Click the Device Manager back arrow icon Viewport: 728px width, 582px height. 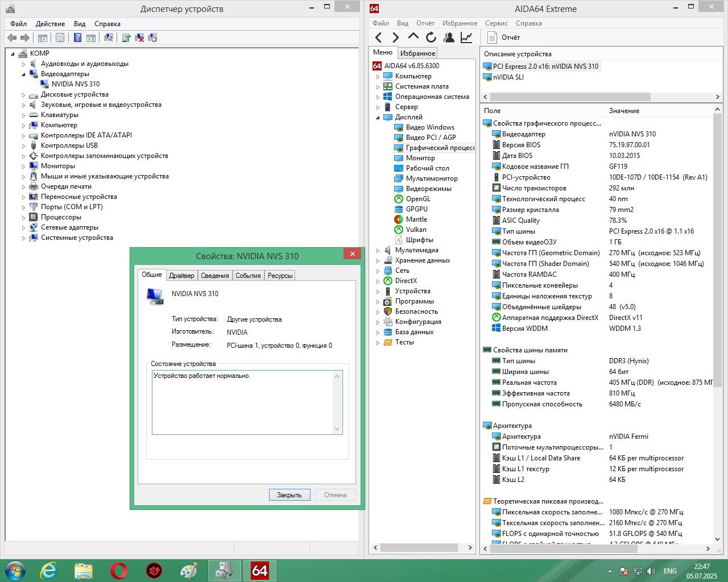click(12, 38)
